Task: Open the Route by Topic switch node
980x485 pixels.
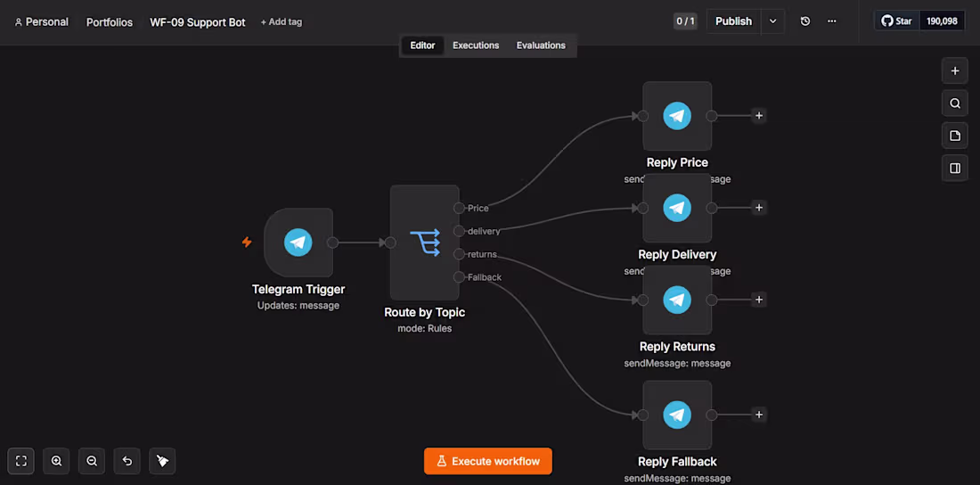Action: click(424, 242)
